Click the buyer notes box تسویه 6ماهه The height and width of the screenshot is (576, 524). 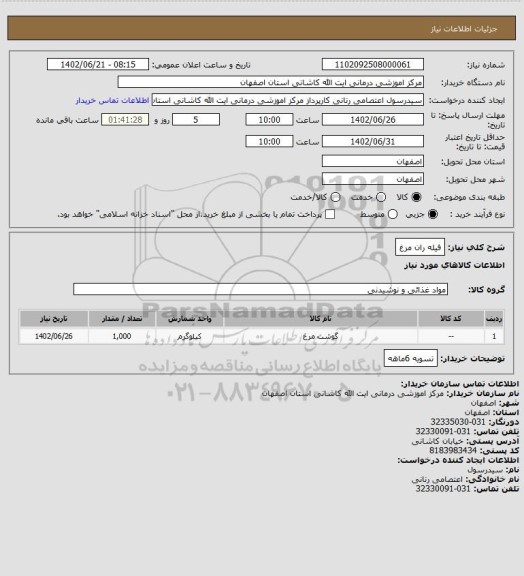pyautogui.click(x=411, y=359)
